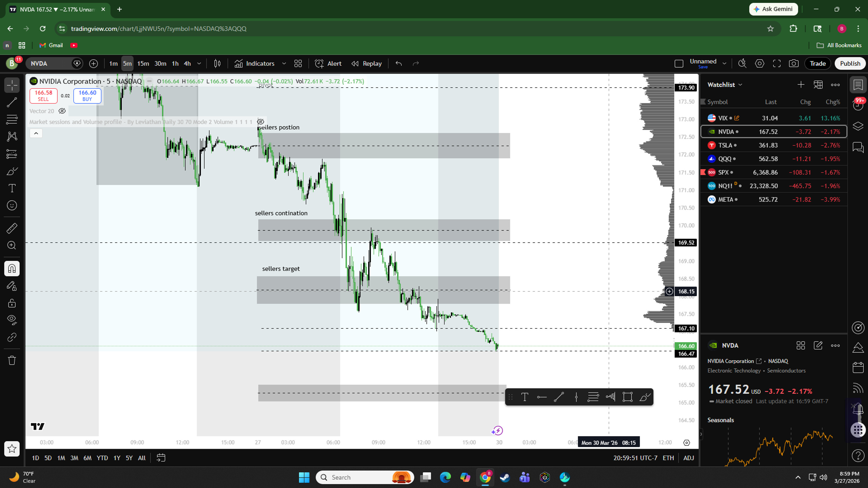Click the Publish button
Viewport: 868px width, 488px height.
(850, 63)
